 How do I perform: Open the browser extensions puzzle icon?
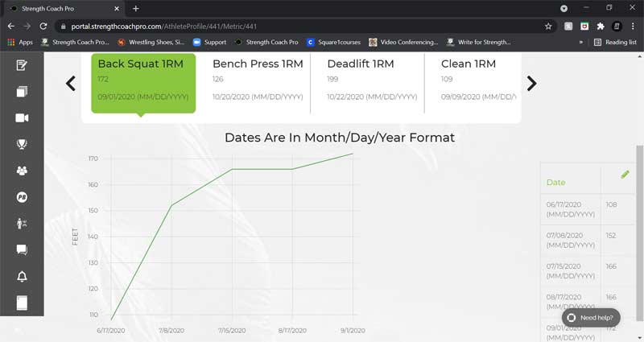[601, 27]
